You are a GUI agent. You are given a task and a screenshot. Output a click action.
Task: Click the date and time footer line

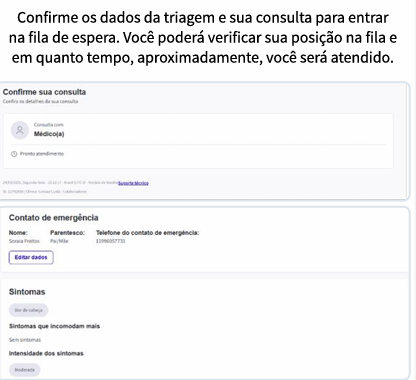(x=60, y=183)
